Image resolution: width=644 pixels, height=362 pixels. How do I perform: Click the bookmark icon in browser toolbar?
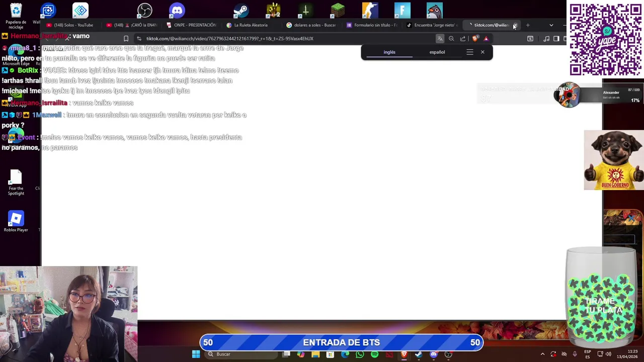pyautogui.click(x=126, y=39)
